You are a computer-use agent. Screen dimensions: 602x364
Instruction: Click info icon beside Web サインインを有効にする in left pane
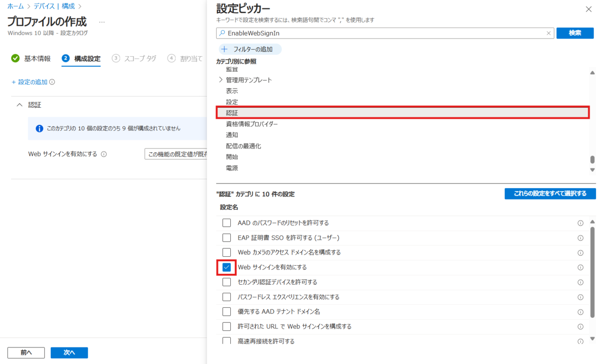pos(104,154)
